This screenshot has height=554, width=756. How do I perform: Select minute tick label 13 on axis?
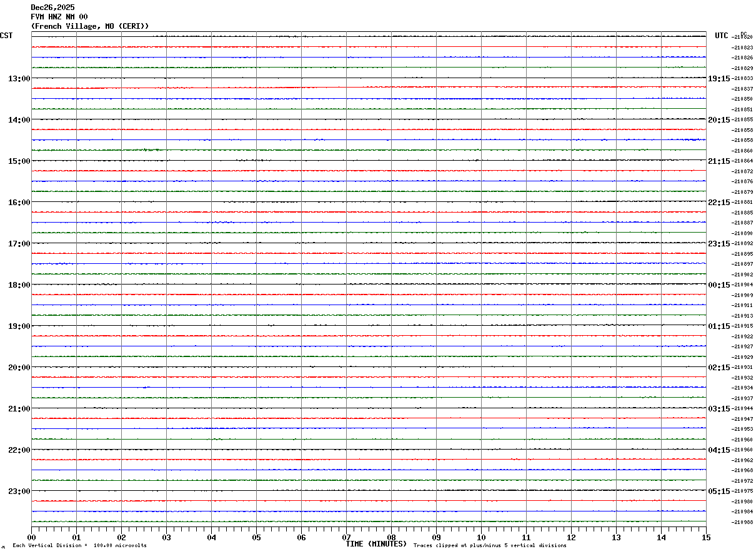[616, 537]
